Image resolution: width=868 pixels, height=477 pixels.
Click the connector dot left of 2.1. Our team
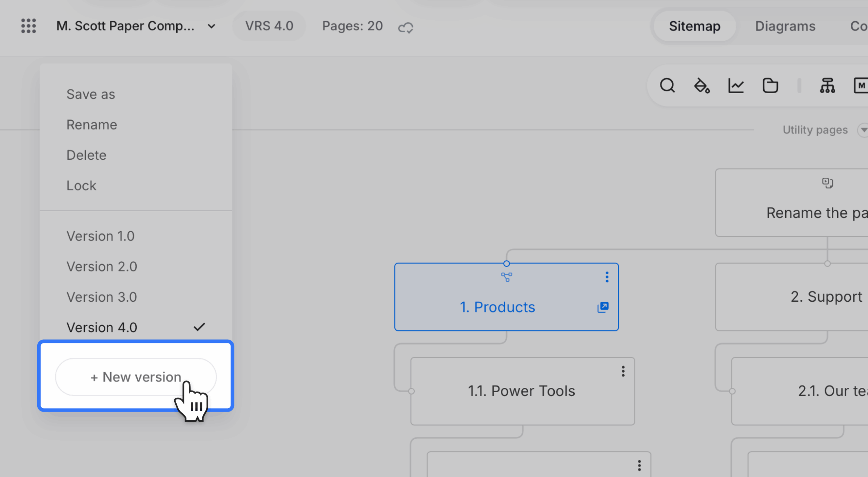click(732, 391)
